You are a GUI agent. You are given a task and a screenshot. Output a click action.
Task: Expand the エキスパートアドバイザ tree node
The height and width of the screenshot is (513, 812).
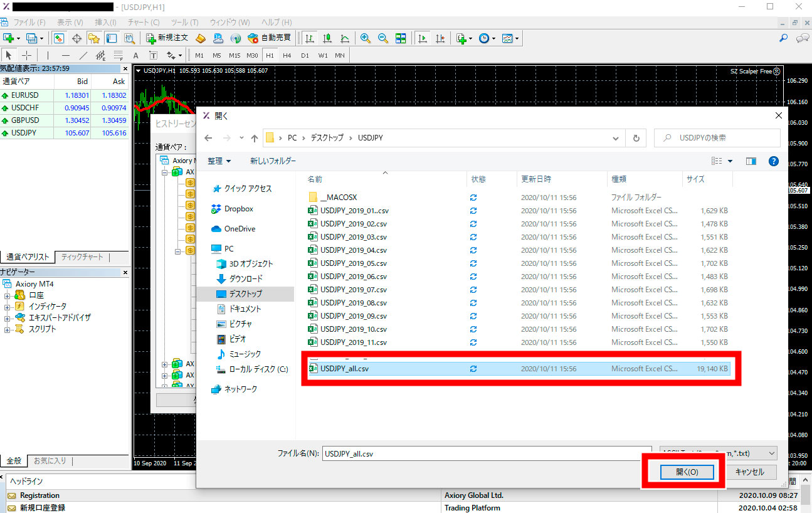point(7,317)
